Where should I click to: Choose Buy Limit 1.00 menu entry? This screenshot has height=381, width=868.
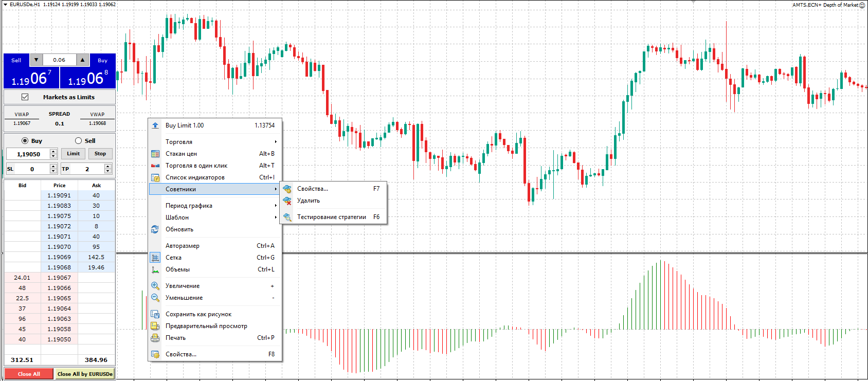pos(215,125)
